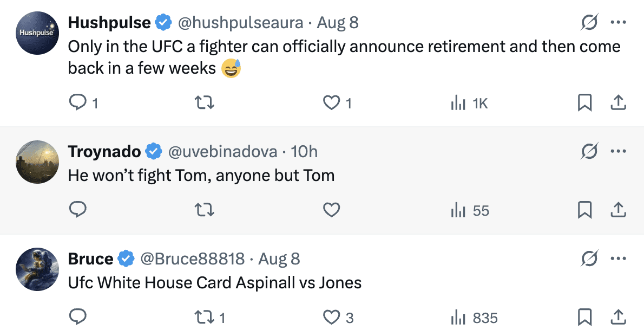
Task: Repost Hushpulse's UFC retirement tweet
Action: click(205, 102)
